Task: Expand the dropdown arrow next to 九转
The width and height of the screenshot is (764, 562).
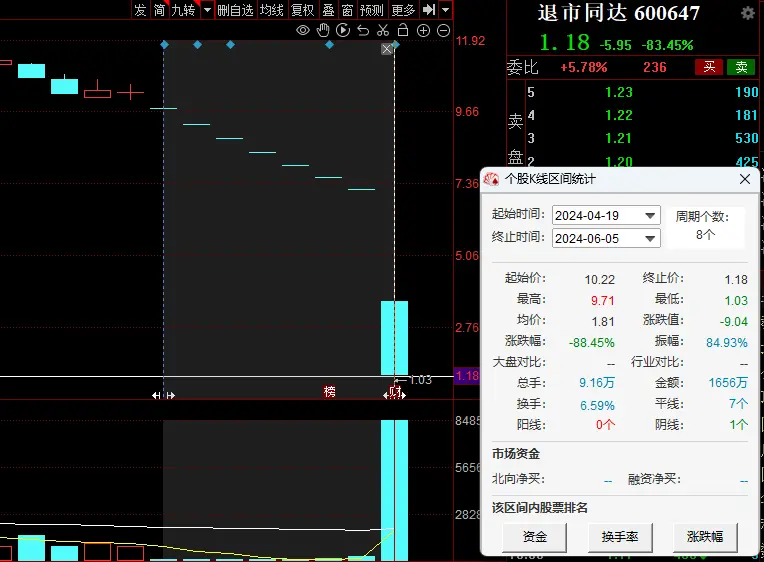Action: coord(207,10)
